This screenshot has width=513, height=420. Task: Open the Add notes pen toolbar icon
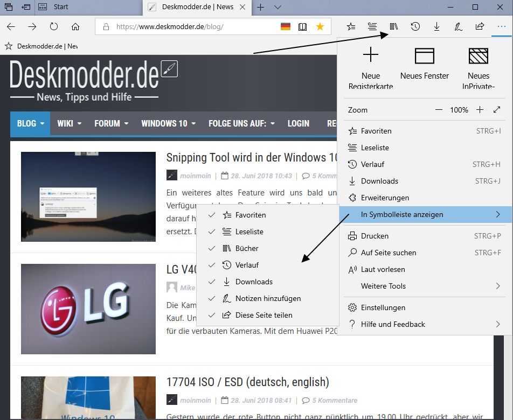tap(458, 26)
